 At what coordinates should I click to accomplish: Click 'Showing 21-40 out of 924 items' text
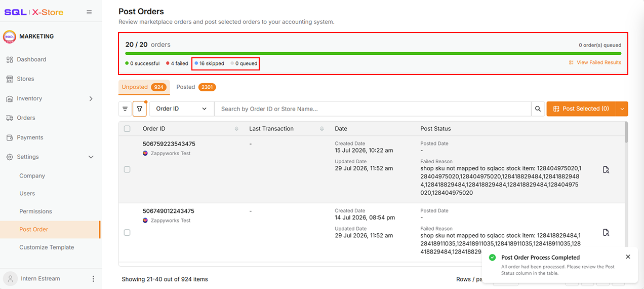click(165, 279)
